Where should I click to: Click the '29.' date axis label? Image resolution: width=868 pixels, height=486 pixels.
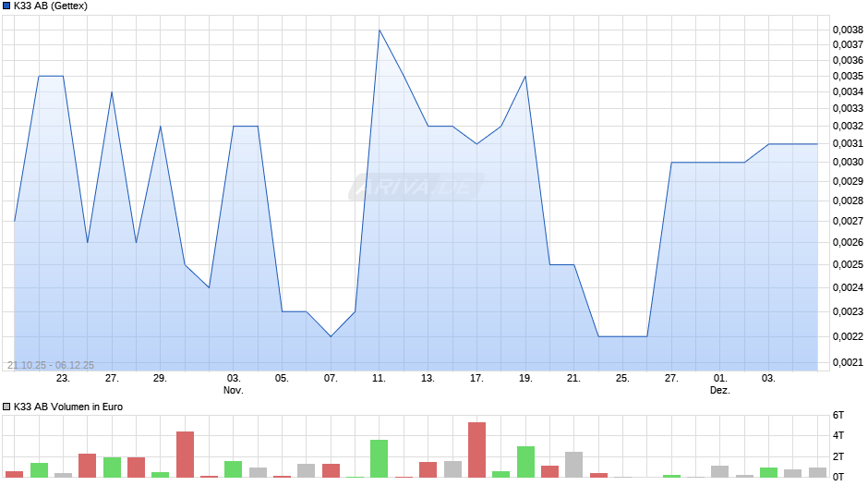[x=160, y=379]
